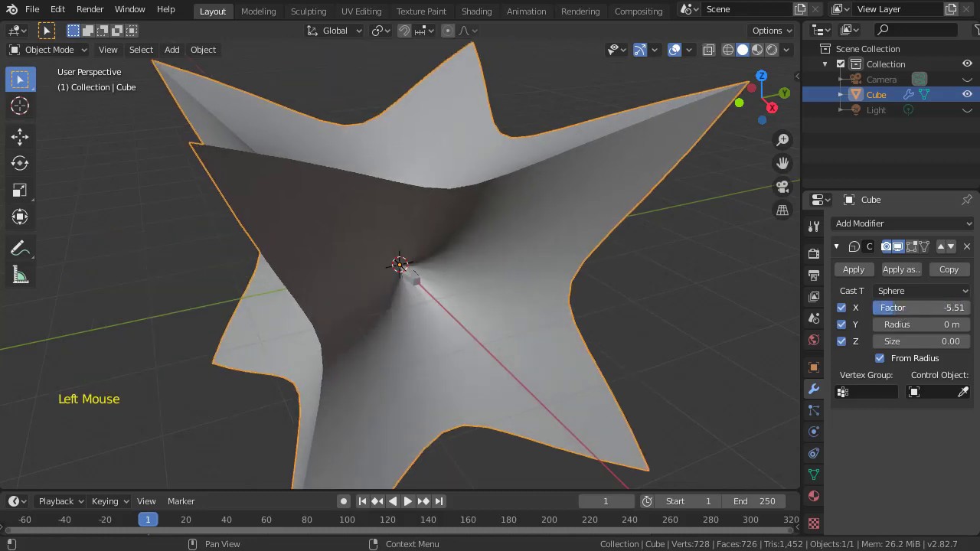
Task: Select the Measure tool
Action: click(20, 275)
